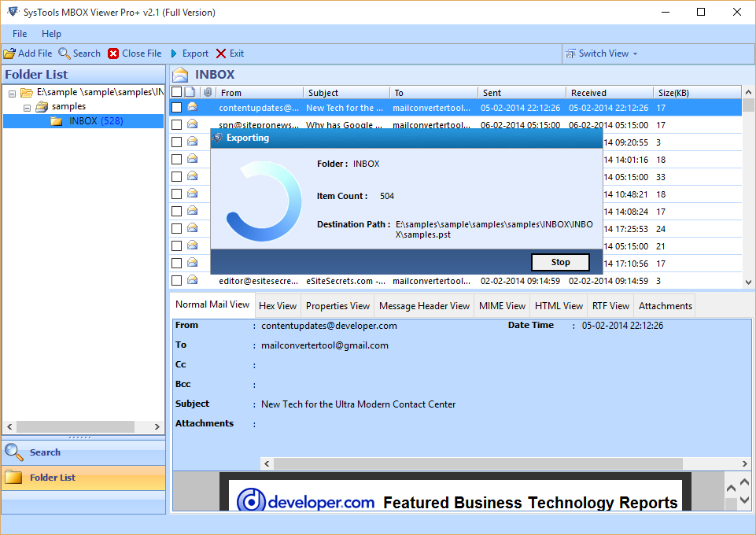Click the email list scroll-down arrow
This screenshot has height=535, width=756.
748,282
